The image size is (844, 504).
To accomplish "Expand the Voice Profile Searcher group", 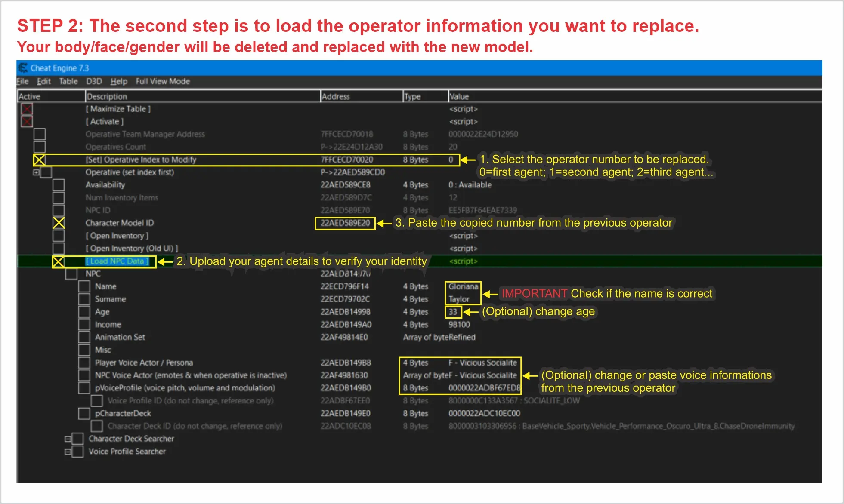I will (68, 452).
